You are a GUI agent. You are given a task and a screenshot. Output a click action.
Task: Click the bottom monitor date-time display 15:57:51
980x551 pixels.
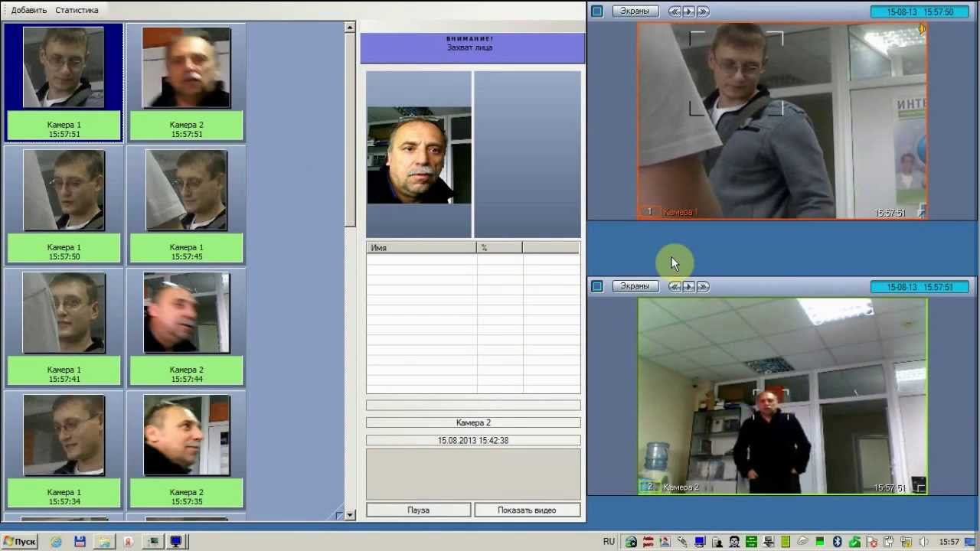tap(920, 287)
